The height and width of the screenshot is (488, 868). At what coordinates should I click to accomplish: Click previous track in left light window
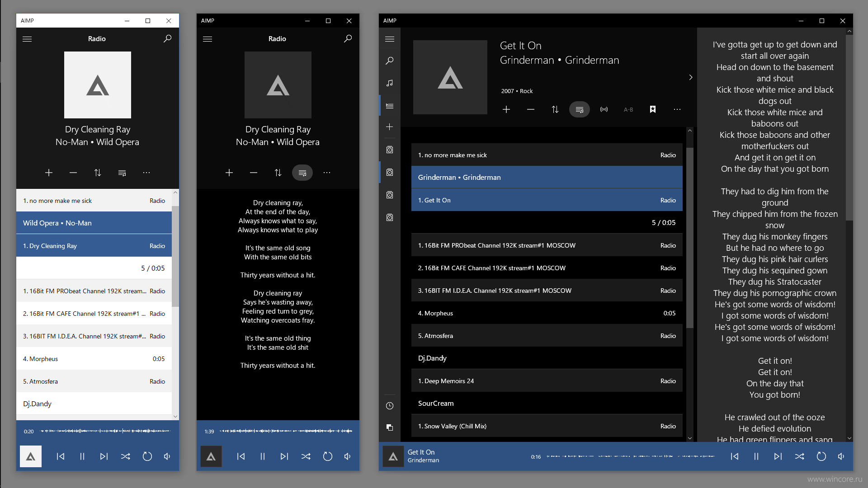click(61, 456)
